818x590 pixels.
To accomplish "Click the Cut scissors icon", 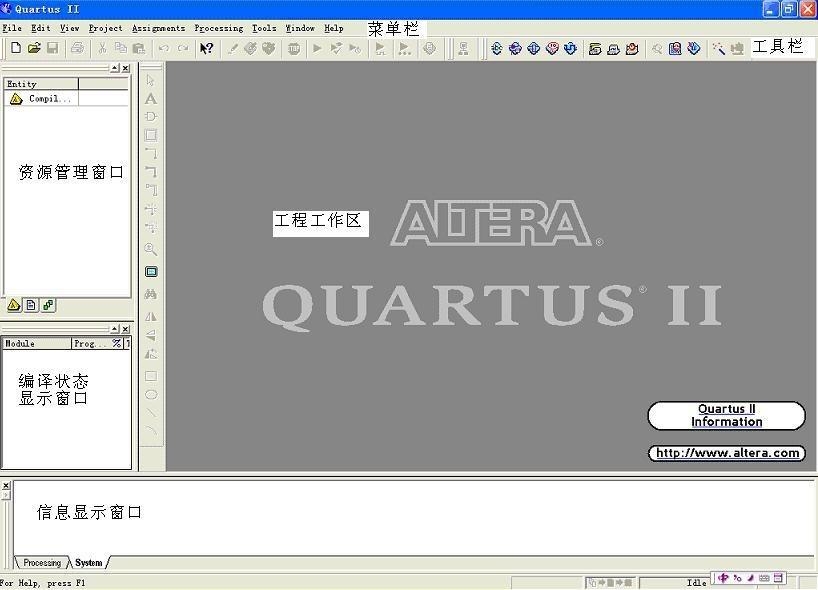I will pyautogui.click(x=102, y=48).
